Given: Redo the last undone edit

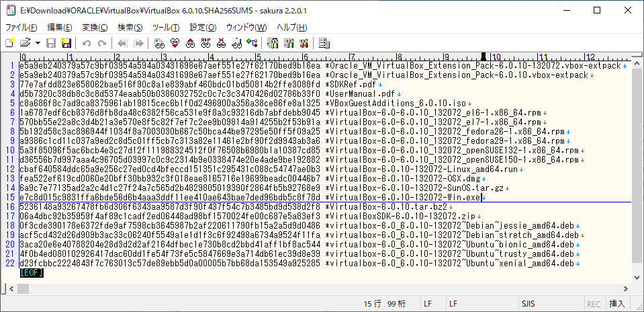Looking at the screenshot, I should (x=102, y=43).
